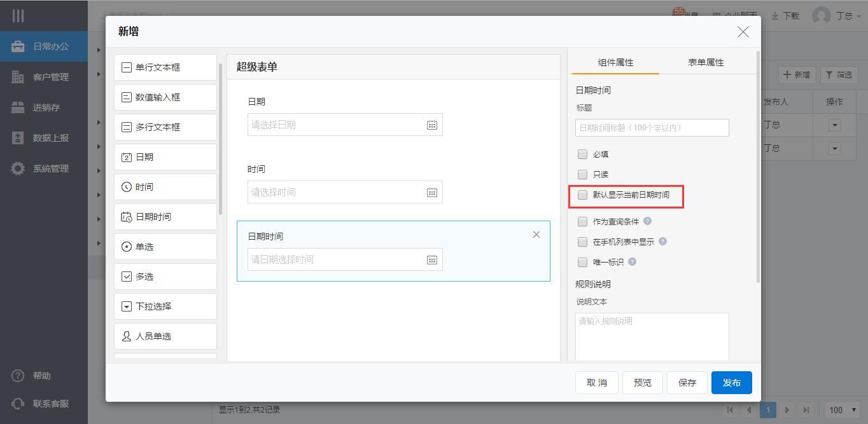This screenshot has width=868, height=424.
Task: Click calendar icon in 日期 field
Action: [x=431, y=125]
